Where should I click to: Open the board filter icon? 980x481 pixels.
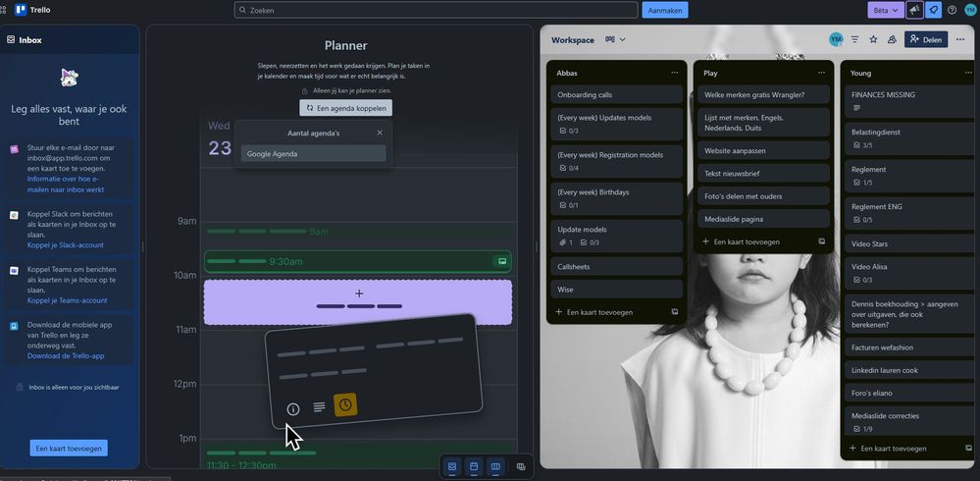[854, 39]
